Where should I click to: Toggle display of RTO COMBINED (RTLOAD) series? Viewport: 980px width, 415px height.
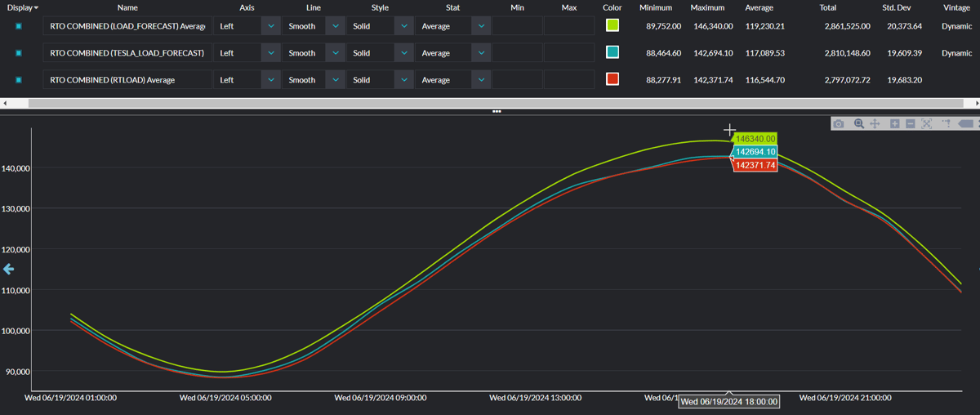pyautogui.click(x=19, y=80)
